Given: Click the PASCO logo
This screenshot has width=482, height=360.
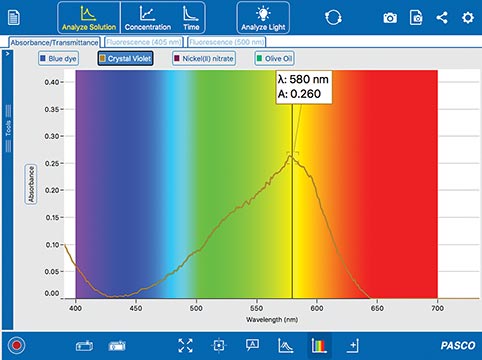Looking at the screenshot, I should click(x=458, y=345).
